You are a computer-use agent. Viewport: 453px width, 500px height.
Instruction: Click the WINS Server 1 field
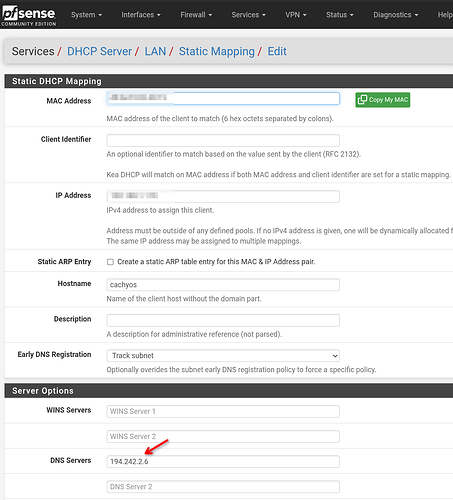(x=223, y=411)
